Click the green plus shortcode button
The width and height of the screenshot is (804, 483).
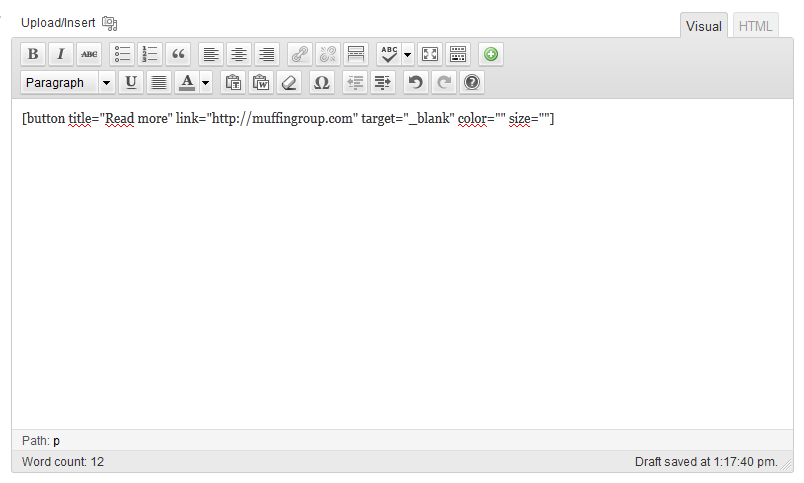point(490,54)
